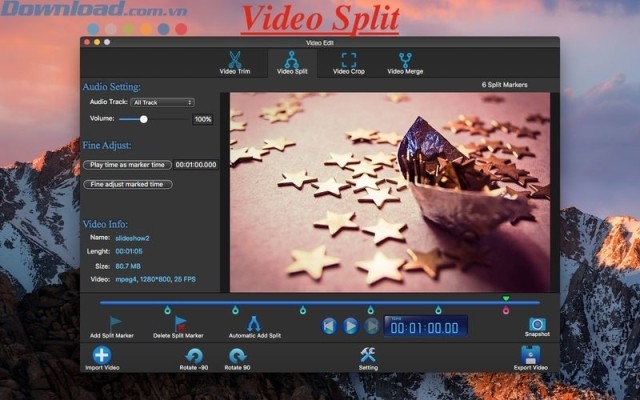640x400 pixels.
Task: Click the Audio Setting heading
Action: point(111,87)
